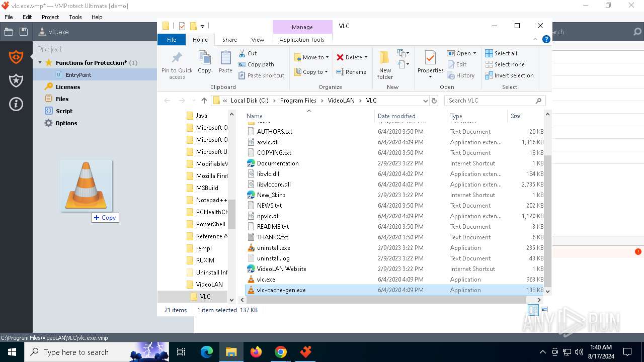Select Licenses in project tree
Viewport: 644px width, 362px height.
click(x=68, y=87)
